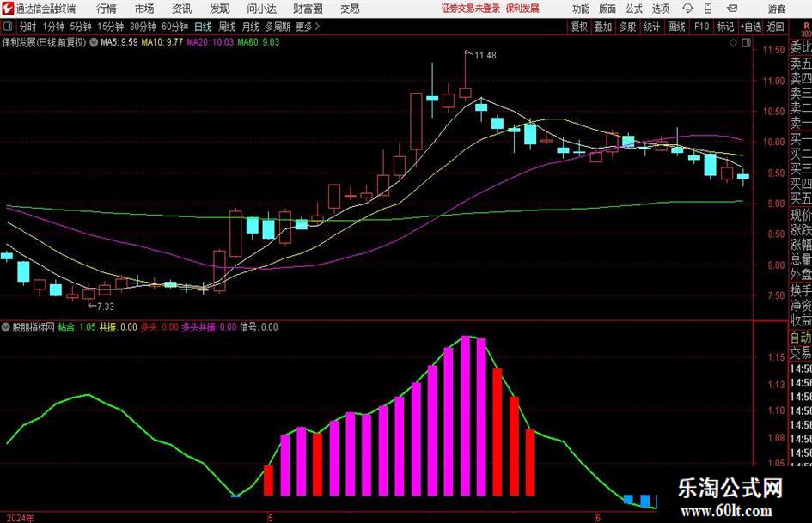
Task: Select the 月线 monthly period tab
Action: coord(251,27)
